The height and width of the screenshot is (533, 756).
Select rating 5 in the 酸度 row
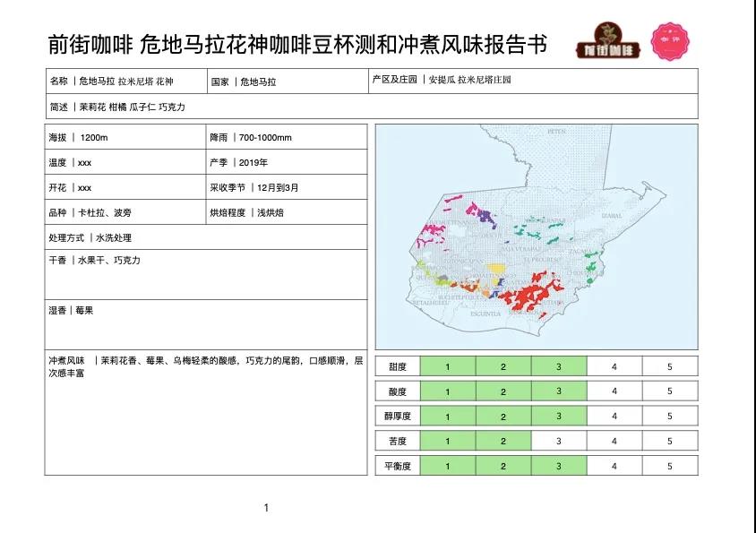[669, 391]
